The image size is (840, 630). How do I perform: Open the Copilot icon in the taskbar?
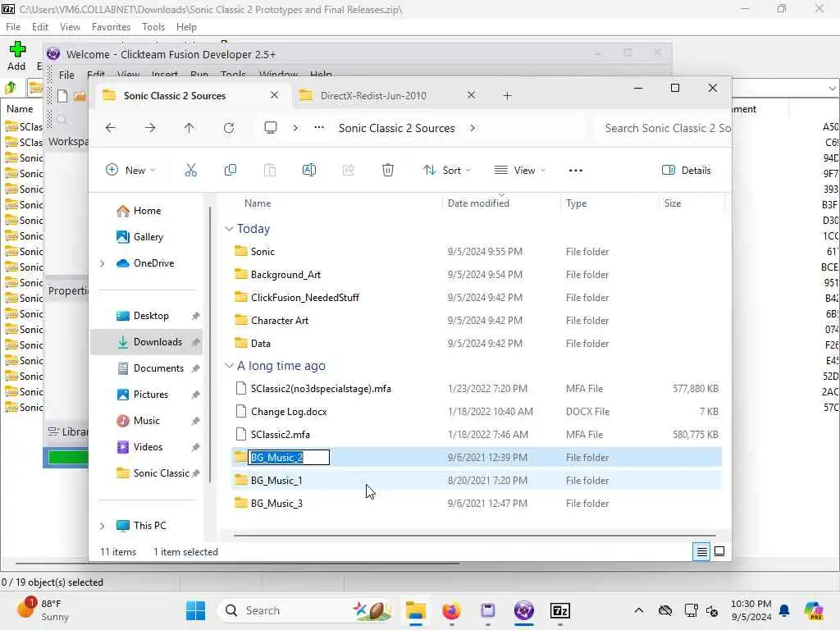tap(813, 610)
